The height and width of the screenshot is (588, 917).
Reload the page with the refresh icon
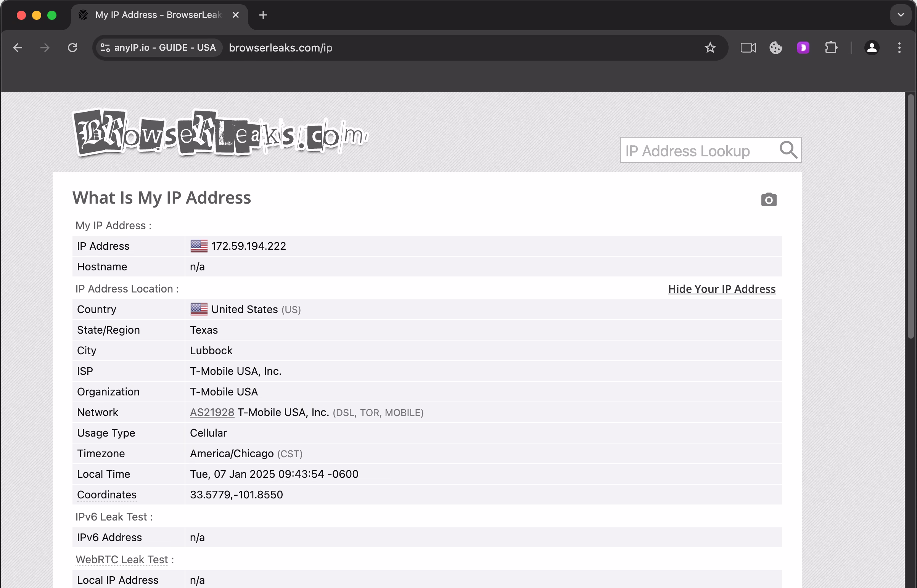pos(72,48)
